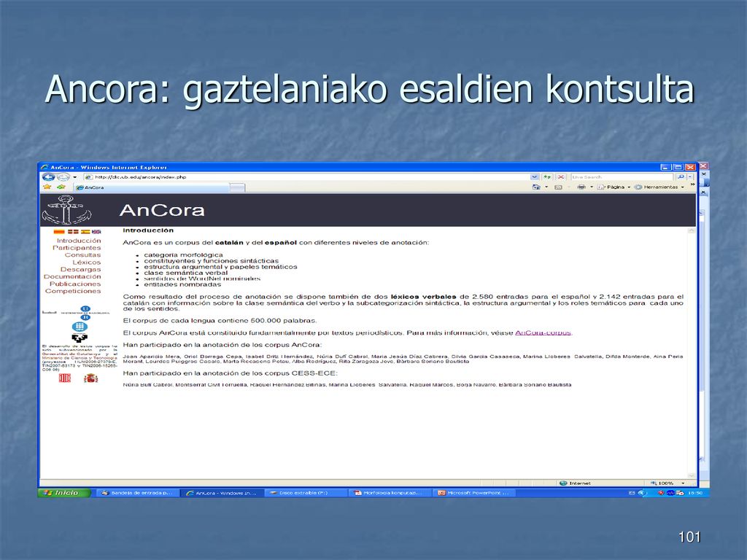This screenshot has width=747, height=560.
Task: Click the round blue grid logo
Action: pos(80,327)
